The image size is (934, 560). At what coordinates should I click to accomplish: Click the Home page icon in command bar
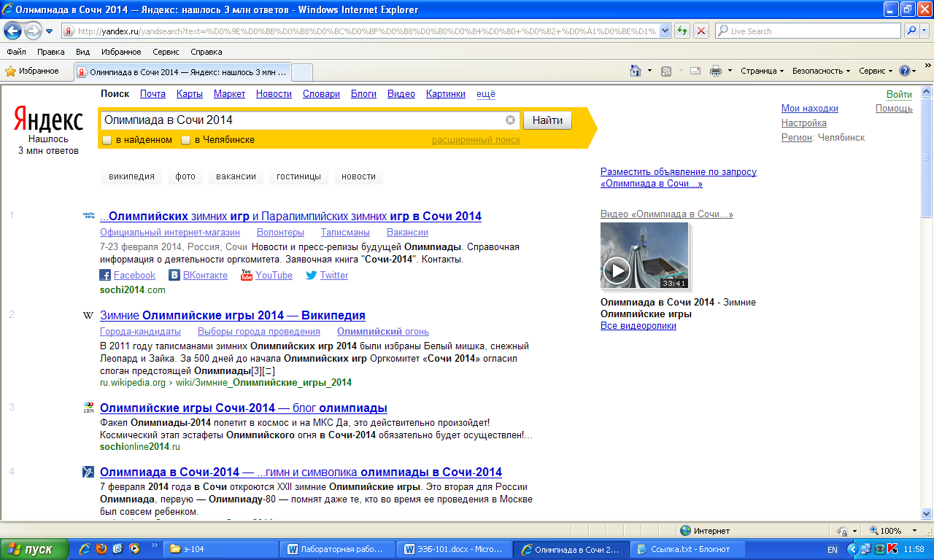(636, 71)
